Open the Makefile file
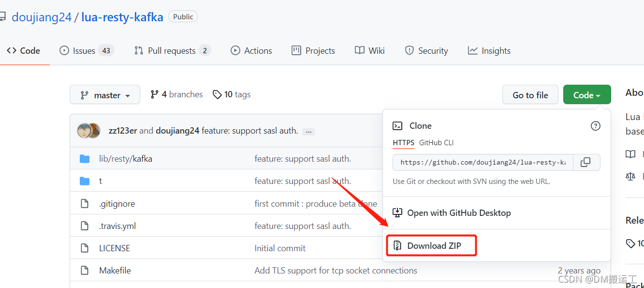Image resolution: width=644 pixels, height=288 pixels. point(115,271)
